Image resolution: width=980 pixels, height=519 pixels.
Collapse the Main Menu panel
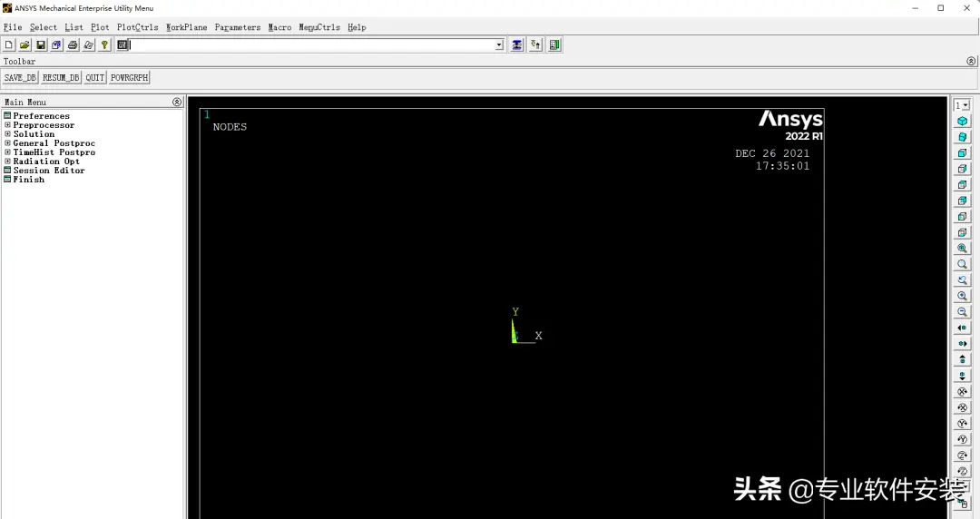click(177, 102)
